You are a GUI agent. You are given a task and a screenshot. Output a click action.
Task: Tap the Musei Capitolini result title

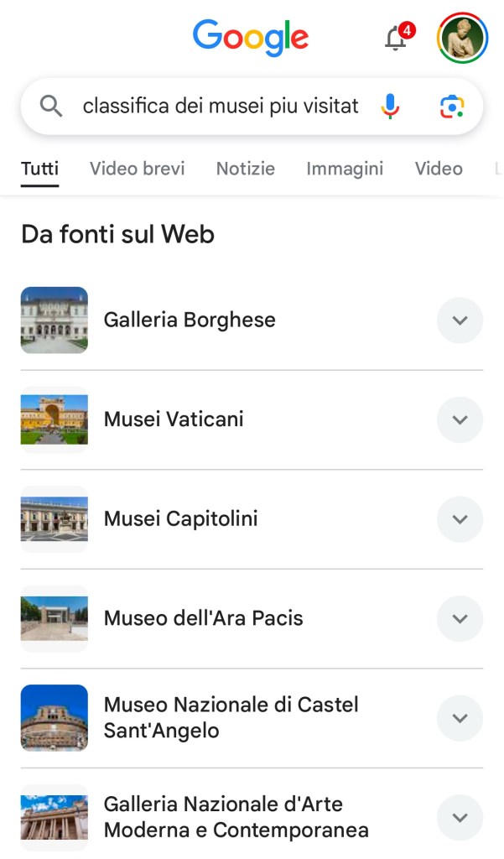(180, 519)
